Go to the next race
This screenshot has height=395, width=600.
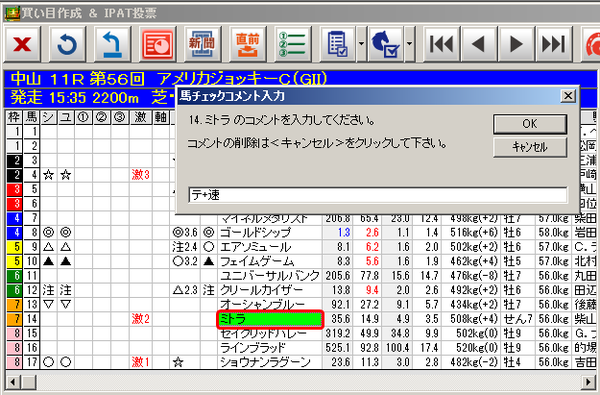pyautogui.click(x=516, y=44)
